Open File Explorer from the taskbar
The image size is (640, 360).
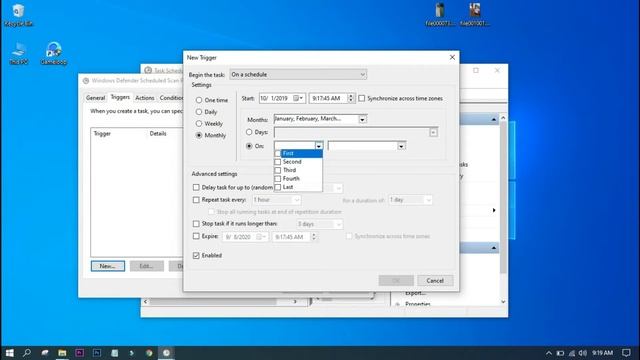tap(62, 353)
